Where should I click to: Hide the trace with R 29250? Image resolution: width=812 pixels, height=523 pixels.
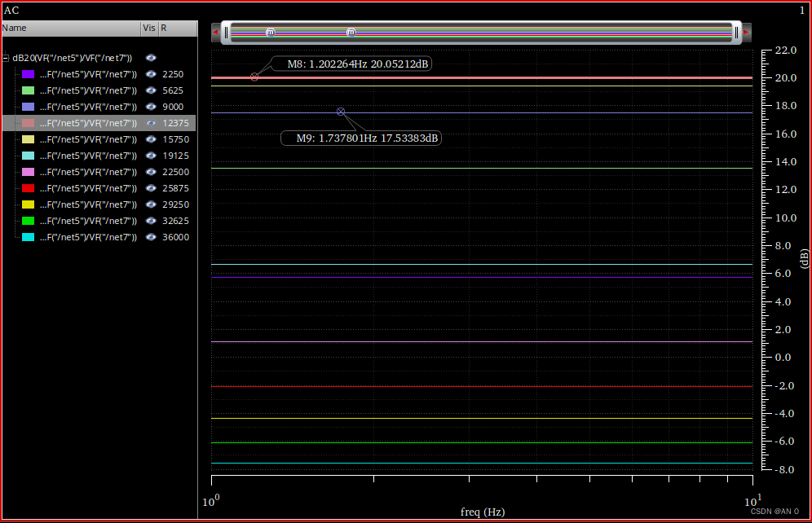[151, 204]
